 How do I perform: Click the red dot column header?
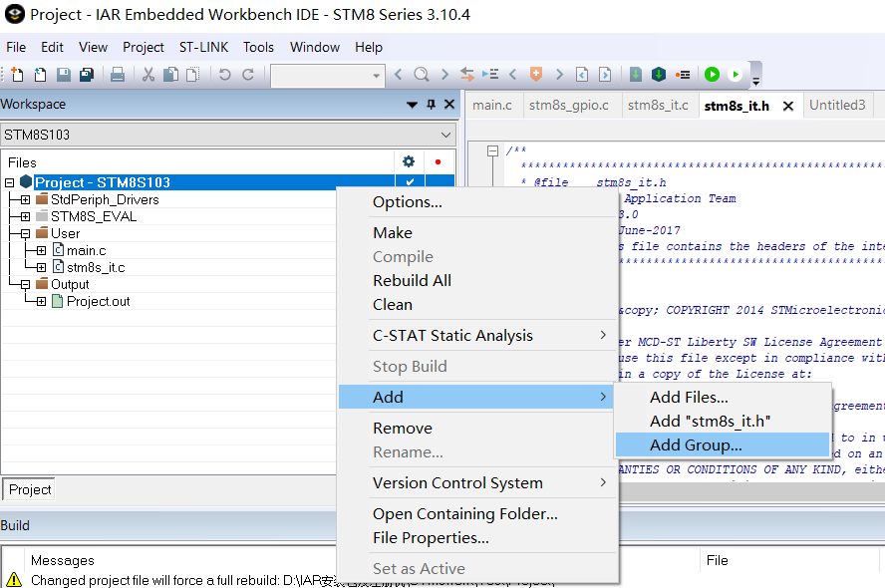click(x=438, y=162)
